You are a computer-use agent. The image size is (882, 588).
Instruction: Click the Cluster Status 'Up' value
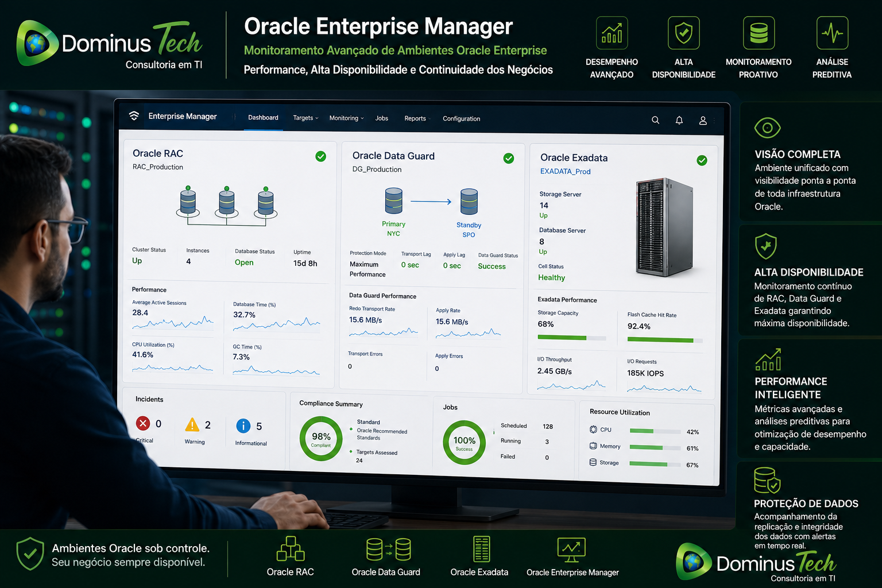(137, 261)
